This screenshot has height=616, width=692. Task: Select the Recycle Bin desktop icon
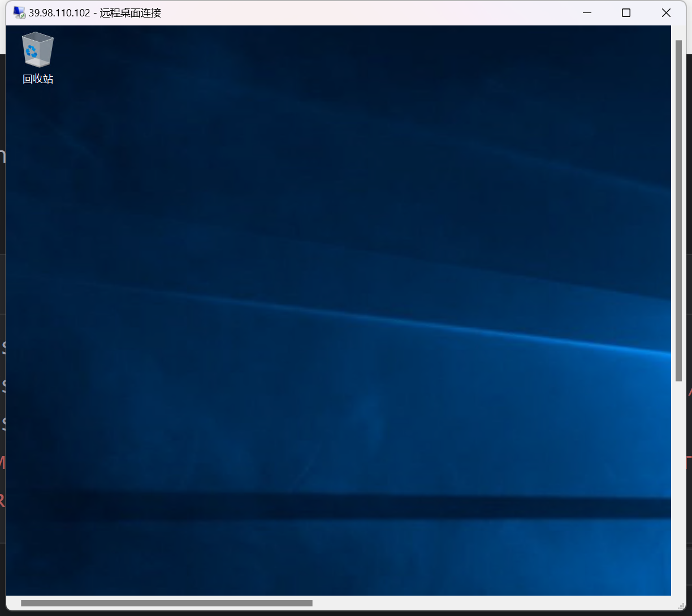pyautogui.click(x=37, y=50)
